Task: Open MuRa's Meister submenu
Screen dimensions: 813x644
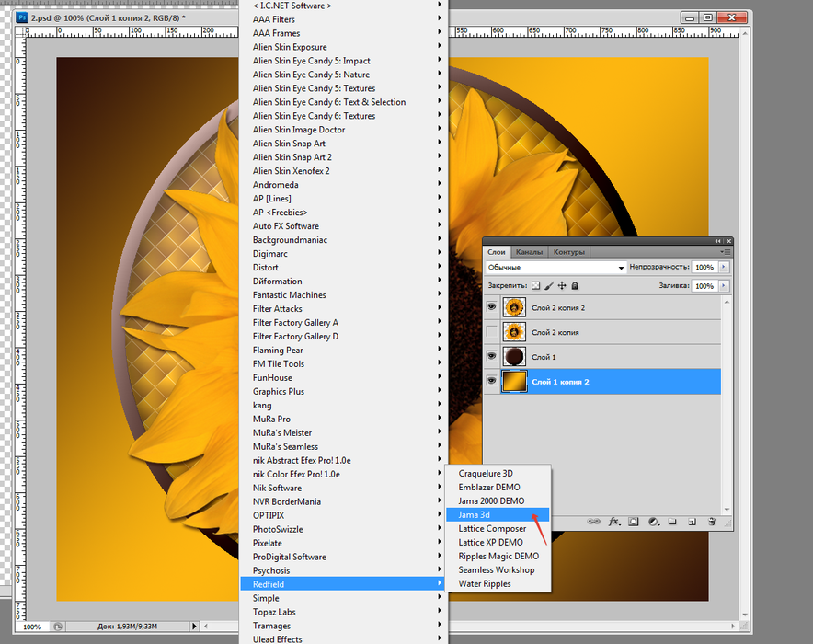Action: pos(342,432)
